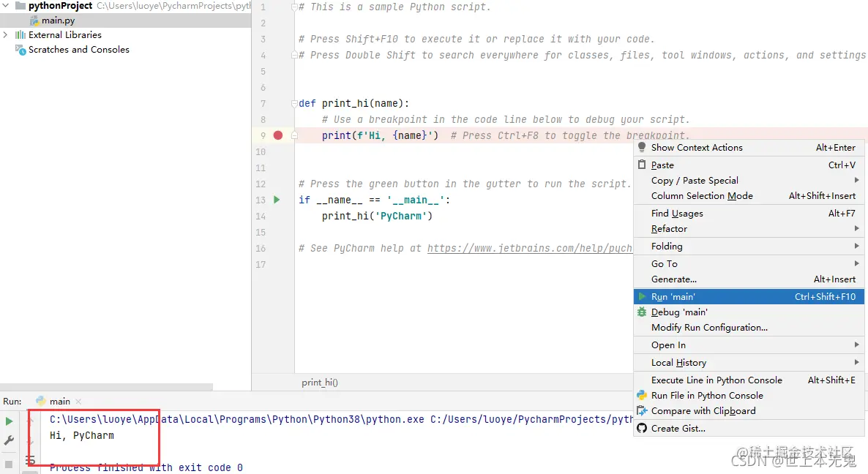Screen dimensions: 868x474
Task: Open run settings with the wrench icon
Action: (9, 441)
